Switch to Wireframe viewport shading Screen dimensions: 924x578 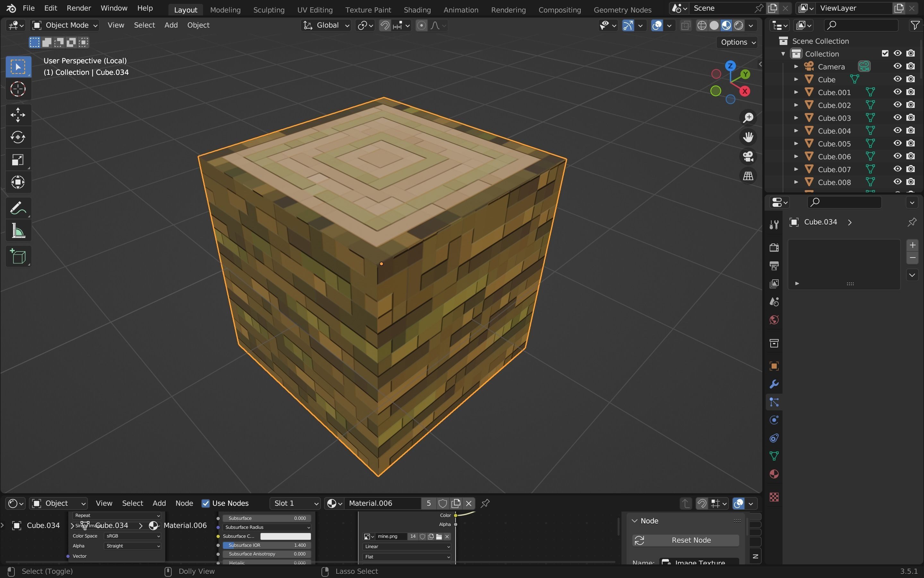702,26
